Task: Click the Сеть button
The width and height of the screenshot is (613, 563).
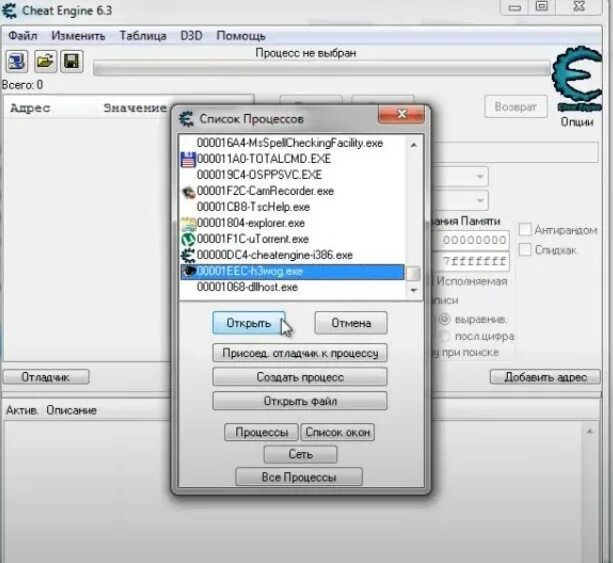Action: point(300,454)
